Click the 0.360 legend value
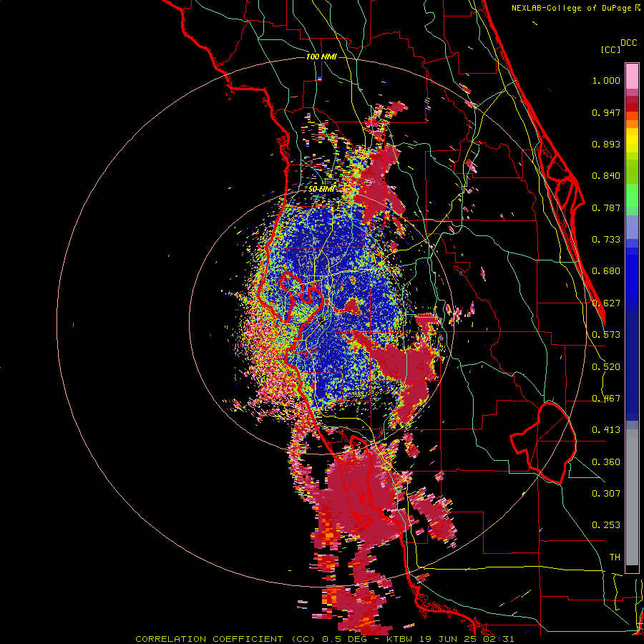 point(606,462)
